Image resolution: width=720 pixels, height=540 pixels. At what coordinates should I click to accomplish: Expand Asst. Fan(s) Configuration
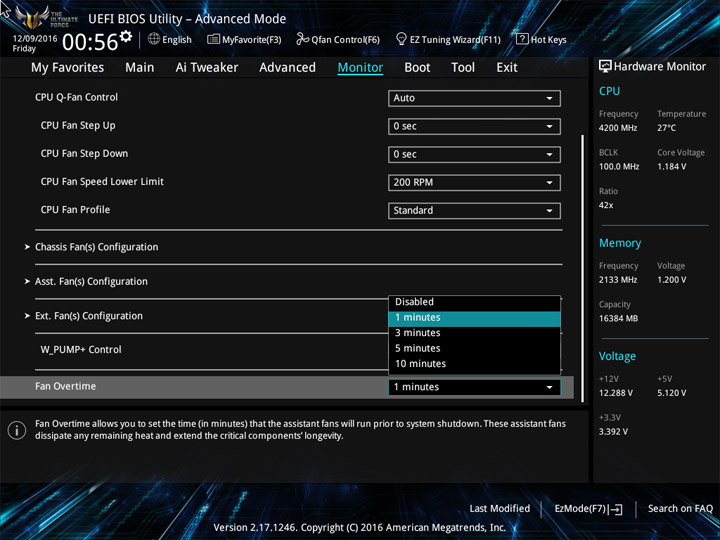[91, 281]
